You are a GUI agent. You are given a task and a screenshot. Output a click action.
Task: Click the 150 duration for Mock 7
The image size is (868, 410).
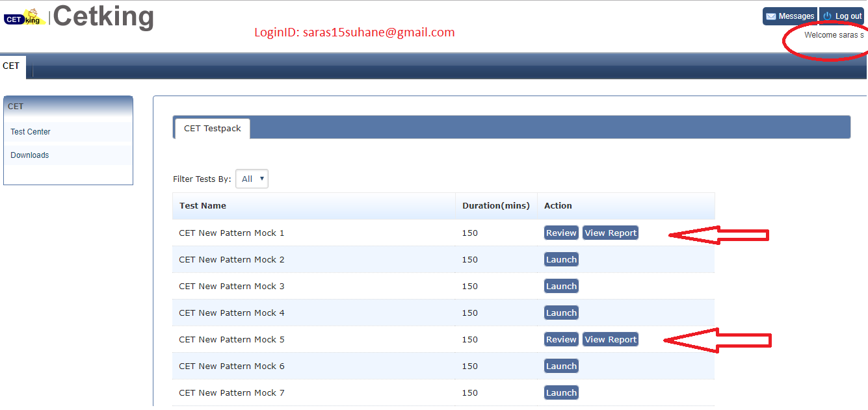470,393
